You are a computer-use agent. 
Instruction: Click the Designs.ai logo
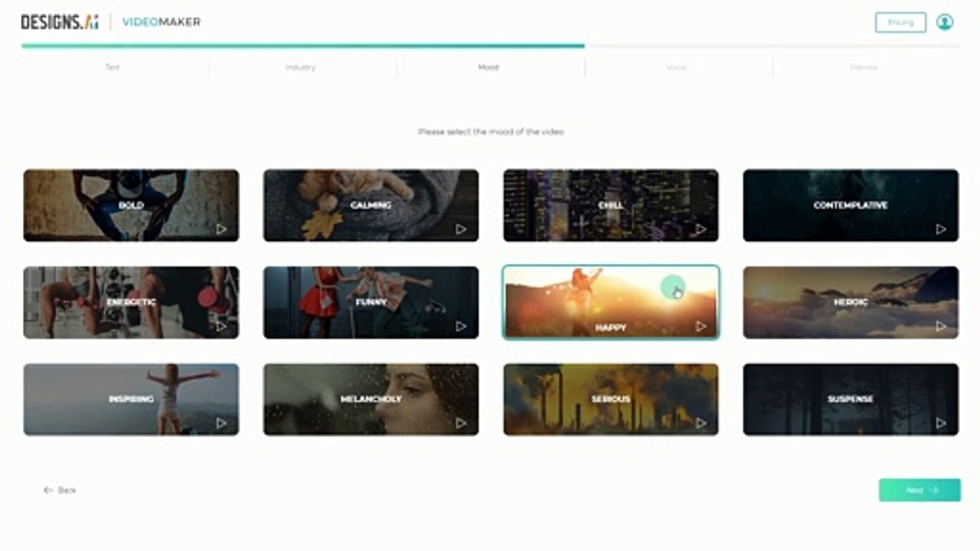(x=60, y=22)
